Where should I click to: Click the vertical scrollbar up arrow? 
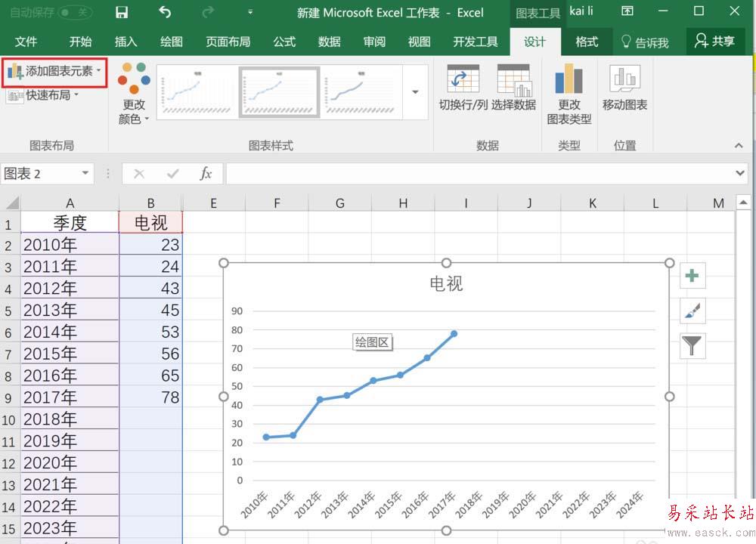[x=743, y=202]
